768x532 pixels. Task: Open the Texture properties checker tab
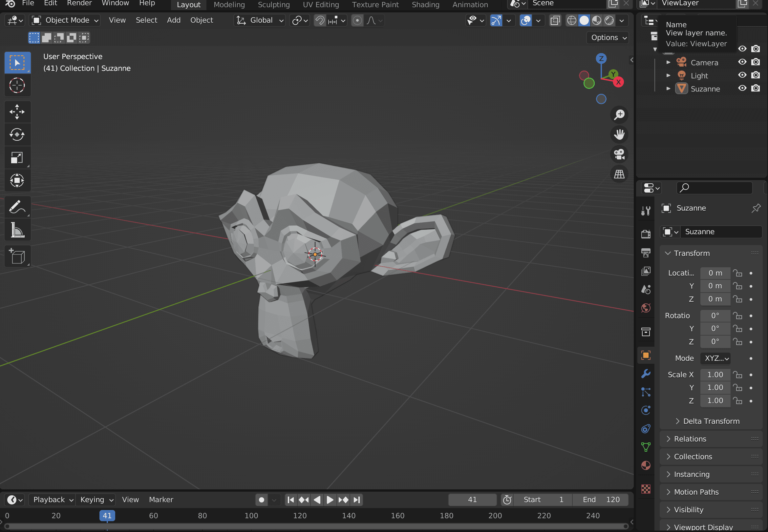click(x=646, y=489)
